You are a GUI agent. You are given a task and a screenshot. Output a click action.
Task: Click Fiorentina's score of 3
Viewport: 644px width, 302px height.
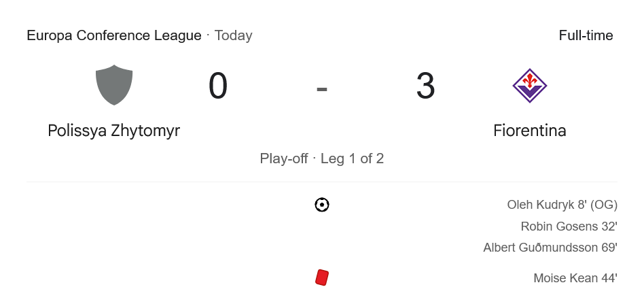click(425, 86)
